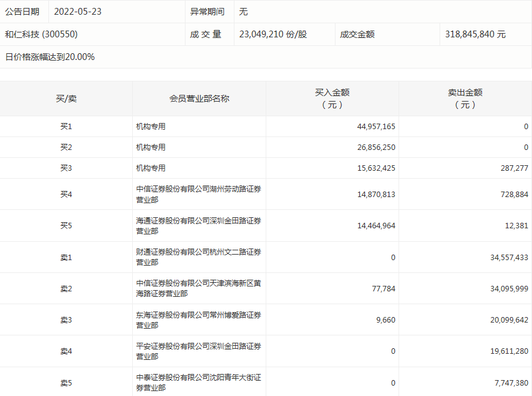Viewport: 532px width, 396px height.
Task: Click the 买入金额（元） column header
Action: 332,99
